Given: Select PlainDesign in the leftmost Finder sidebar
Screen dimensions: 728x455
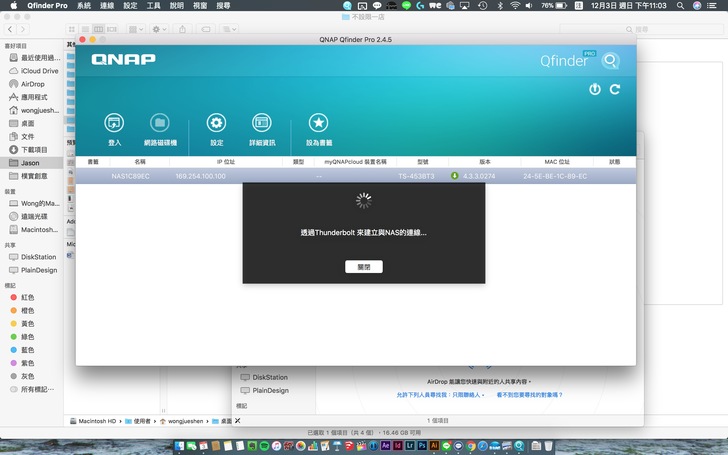Looking at the screenshot, I should click(33, 270).
